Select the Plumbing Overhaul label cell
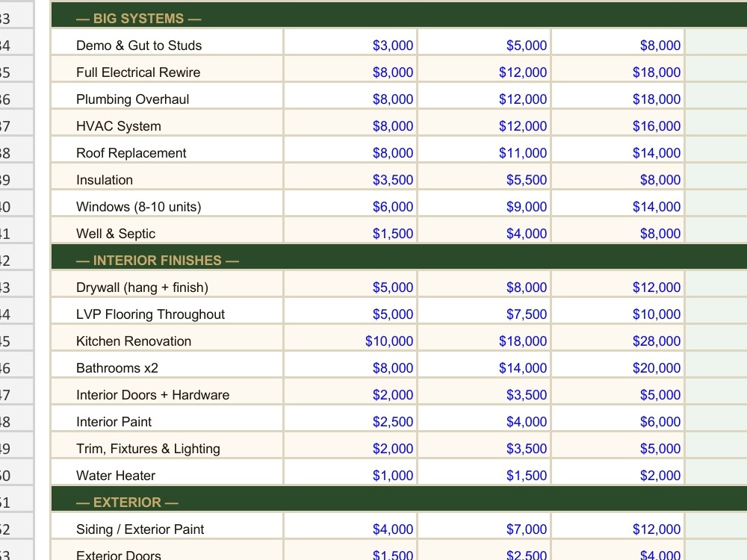Image resolution: width=747 pixels, height=560 pixels. 167,96
